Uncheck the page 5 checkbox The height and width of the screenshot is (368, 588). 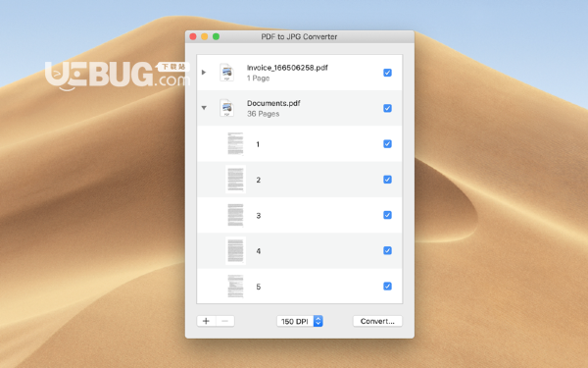click(x=387, y=287)
